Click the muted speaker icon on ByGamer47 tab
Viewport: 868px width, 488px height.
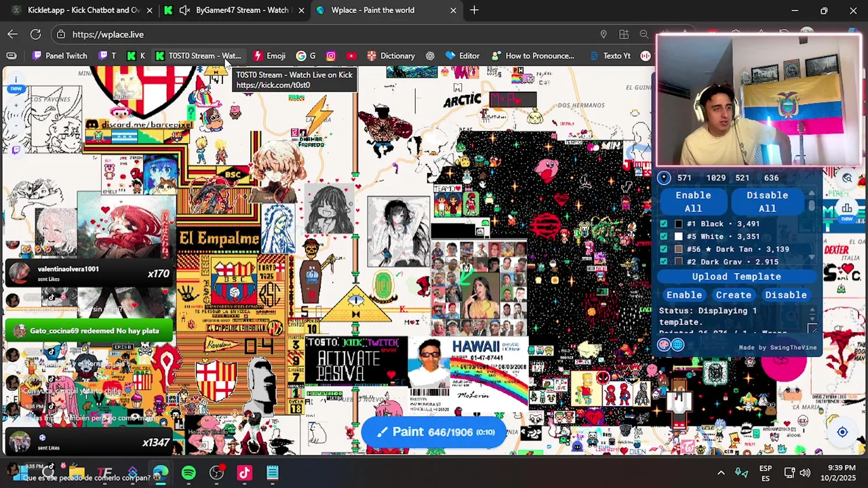(x=184, y=10)
